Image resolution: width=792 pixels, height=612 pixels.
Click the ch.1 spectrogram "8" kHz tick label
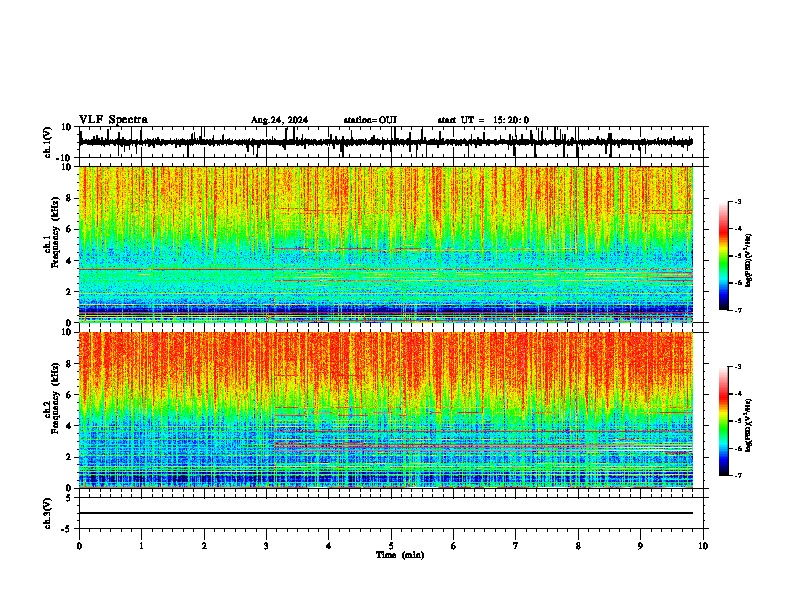tap(69, 198)
